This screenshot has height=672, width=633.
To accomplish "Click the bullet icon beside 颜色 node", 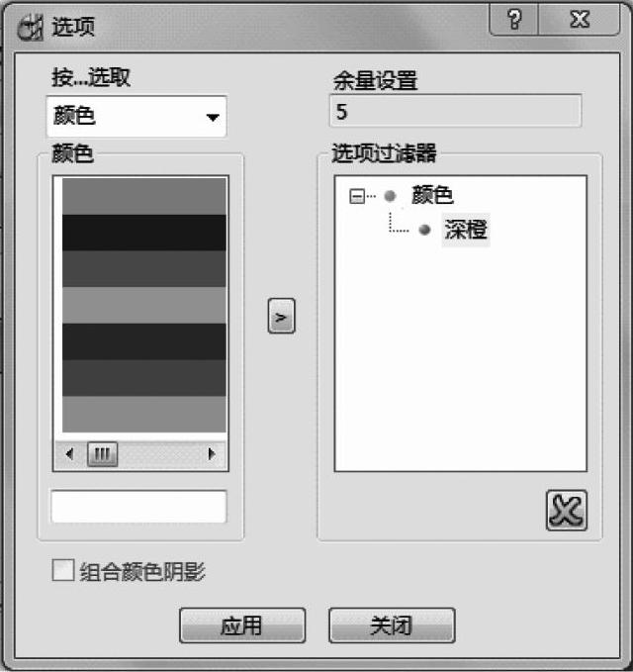I will pos(390,196).
